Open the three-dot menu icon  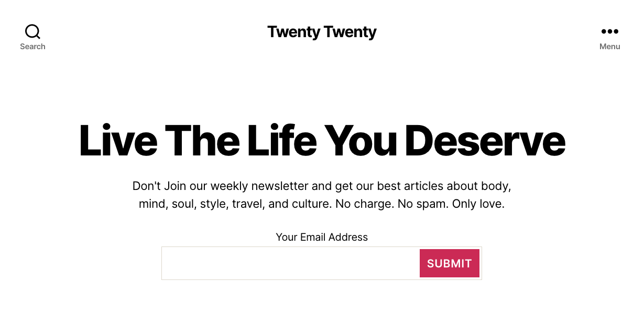click(x=609, y=32)
